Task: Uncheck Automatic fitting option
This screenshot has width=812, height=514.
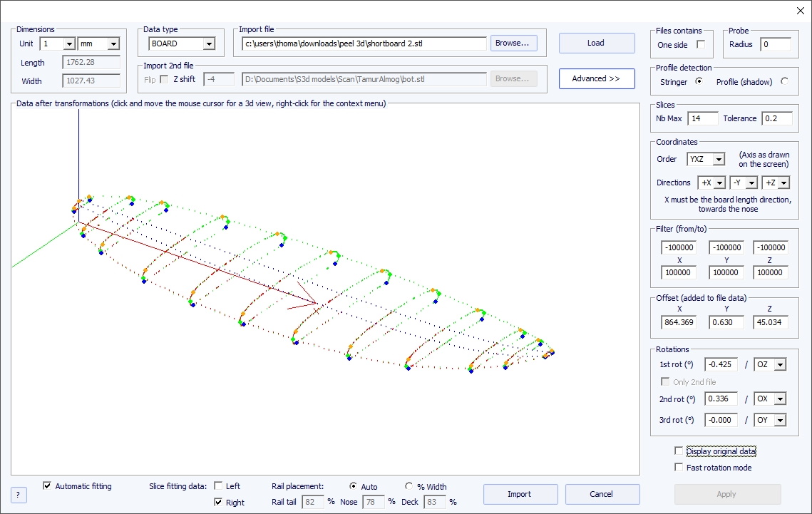Action: pos(47,486)
